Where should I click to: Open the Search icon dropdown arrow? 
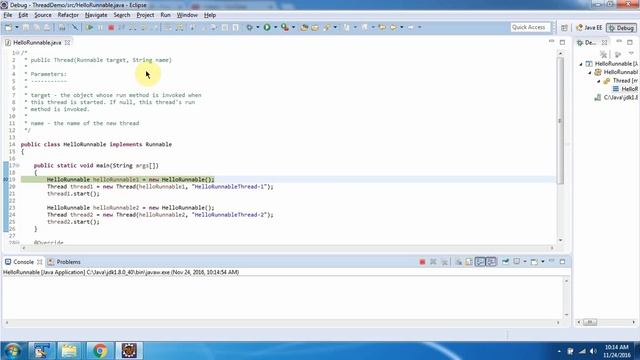tap(335, 27)
